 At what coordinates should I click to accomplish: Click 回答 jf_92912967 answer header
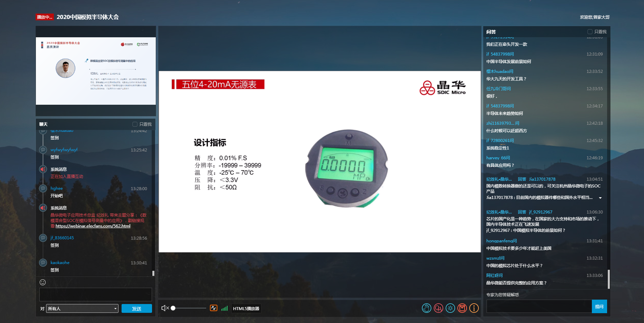click(x=535, y=212)
